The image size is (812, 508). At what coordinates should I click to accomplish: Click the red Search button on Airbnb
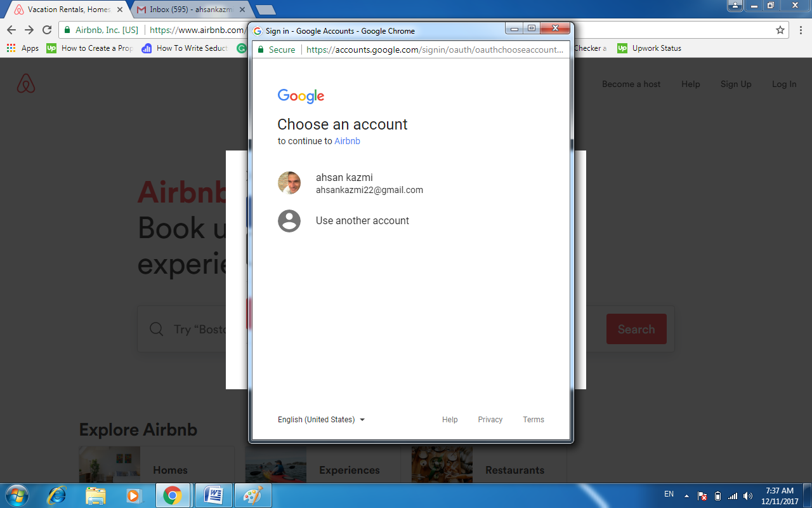(x=636, y=329)
